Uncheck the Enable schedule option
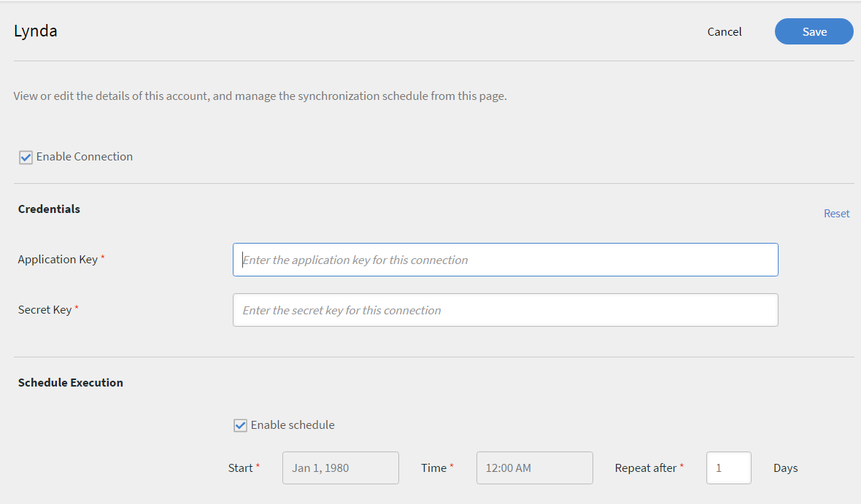 [x=240, y=424]
